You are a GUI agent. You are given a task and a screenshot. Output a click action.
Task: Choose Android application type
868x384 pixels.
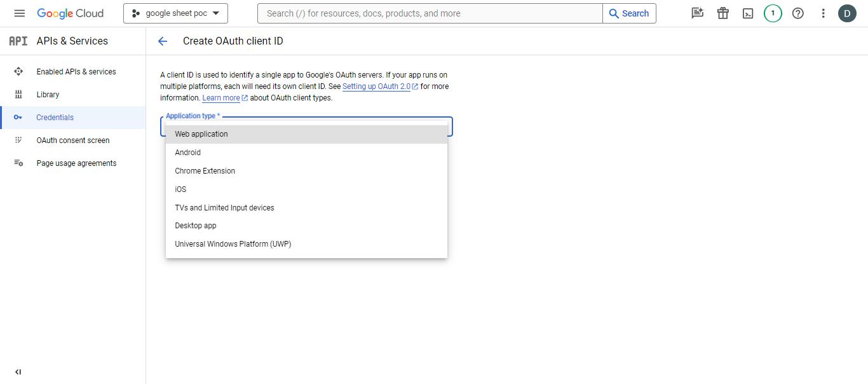[x=306, y=153]
